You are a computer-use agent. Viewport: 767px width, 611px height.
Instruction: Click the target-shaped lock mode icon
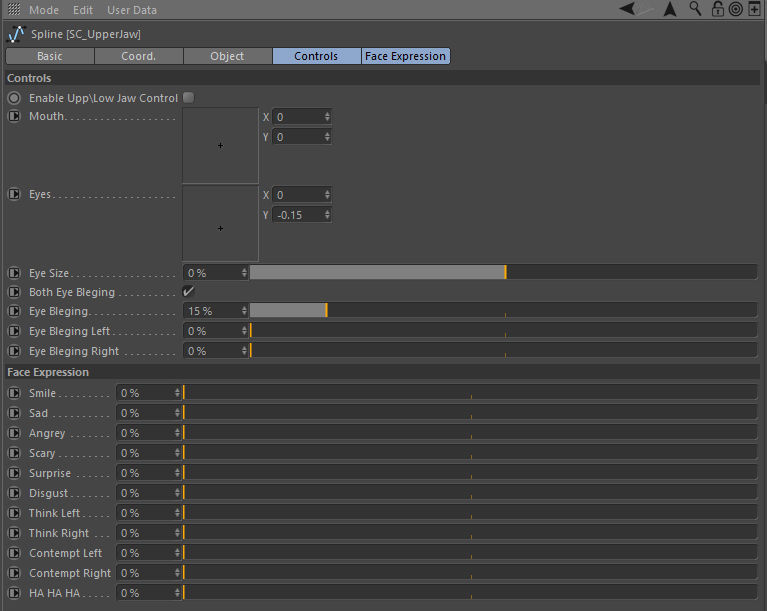click(735, 9)
